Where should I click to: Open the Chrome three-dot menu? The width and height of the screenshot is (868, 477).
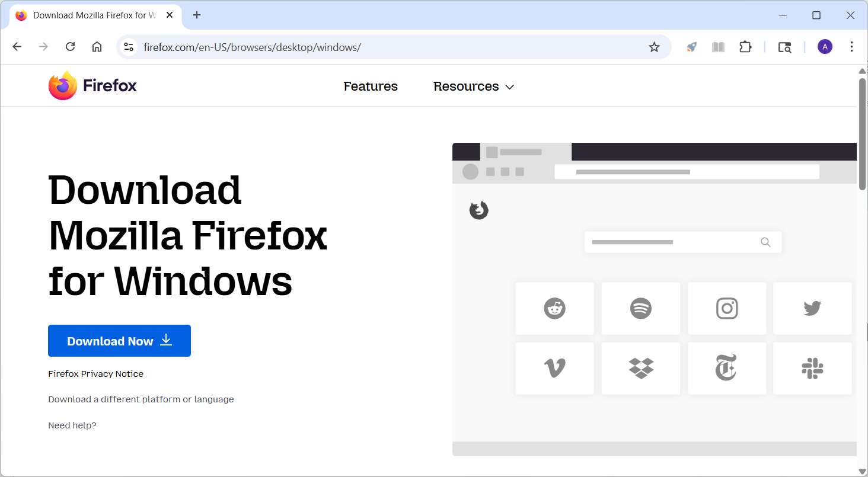pos(851,47)
